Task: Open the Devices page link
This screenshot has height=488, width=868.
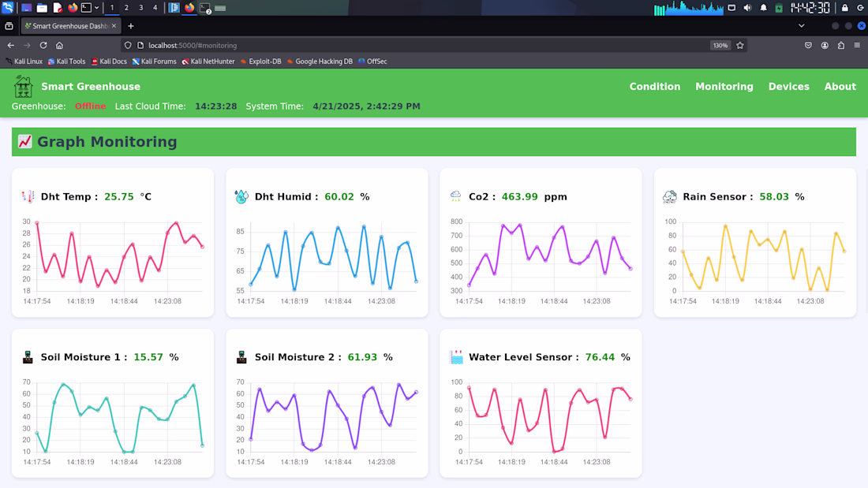Action: coord(788,86)
